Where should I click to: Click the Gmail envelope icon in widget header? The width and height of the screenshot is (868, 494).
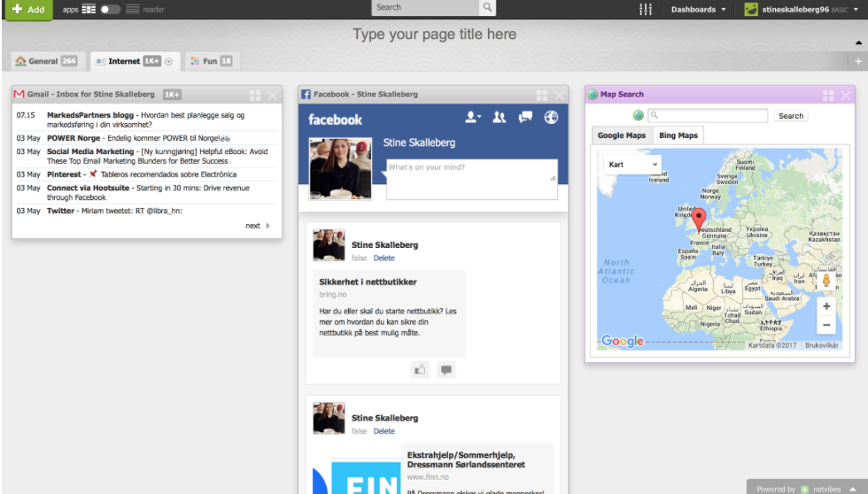tap(19, 94)
